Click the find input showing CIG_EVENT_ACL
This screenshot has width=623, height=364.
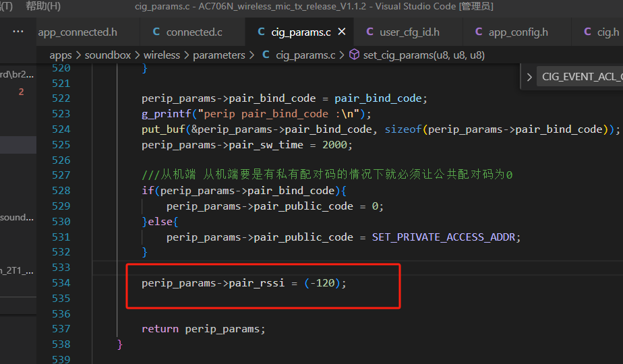(581, 77)
